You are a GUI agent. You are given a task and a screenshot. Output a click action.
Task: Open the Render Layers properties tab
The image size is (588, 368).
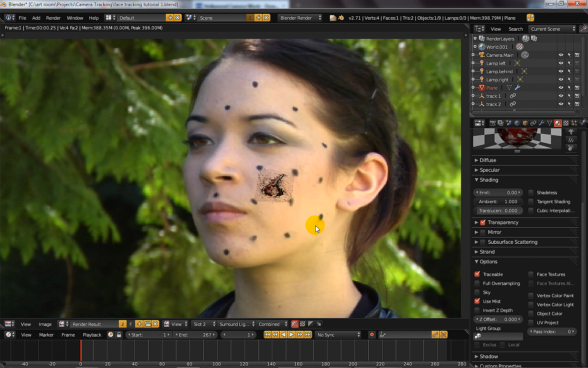pyautogui.click(x=501, y=123)
